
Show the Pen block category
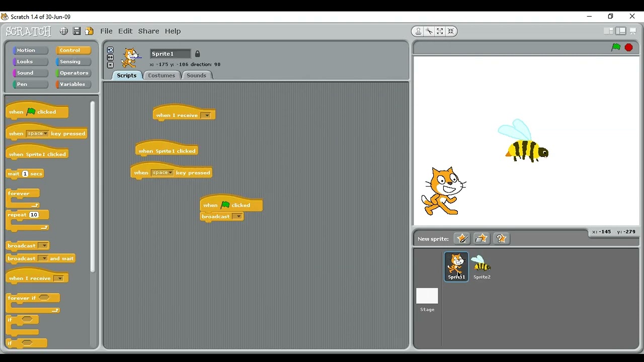(31, 84)
